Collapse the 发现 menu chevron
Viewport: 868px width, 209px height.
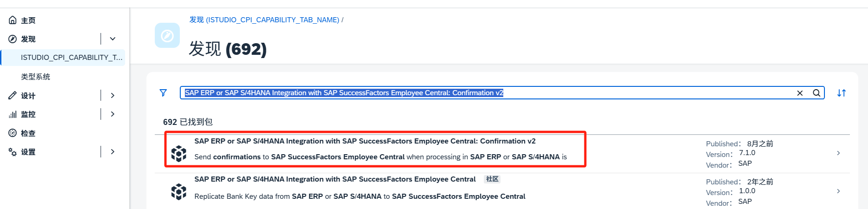point(113,39)
